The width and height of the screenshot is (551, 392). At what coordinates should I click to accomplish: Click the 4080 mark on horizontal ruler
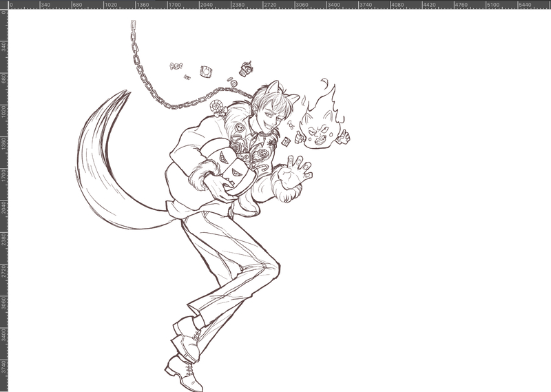pyautogui.click(x=397, y=6)
